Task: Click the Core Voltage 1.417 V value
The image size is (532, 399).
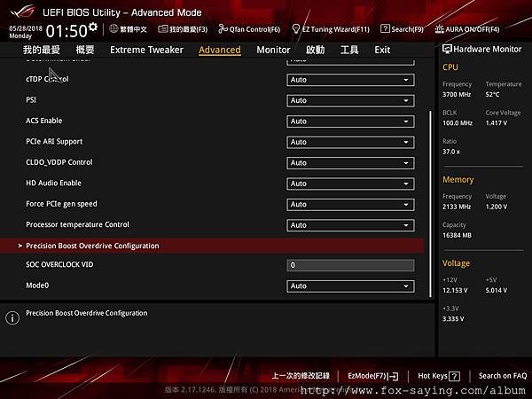Action: 497,123
